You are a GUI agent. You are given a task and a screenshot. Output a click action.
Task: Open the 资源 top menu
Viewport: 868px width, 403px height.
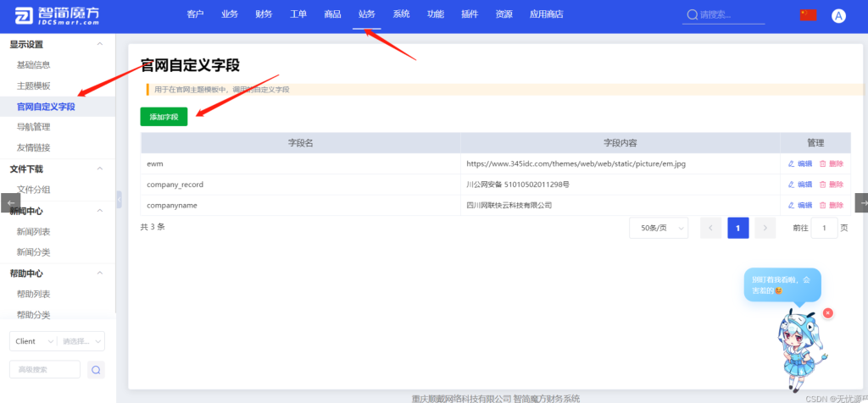point(504,14)
